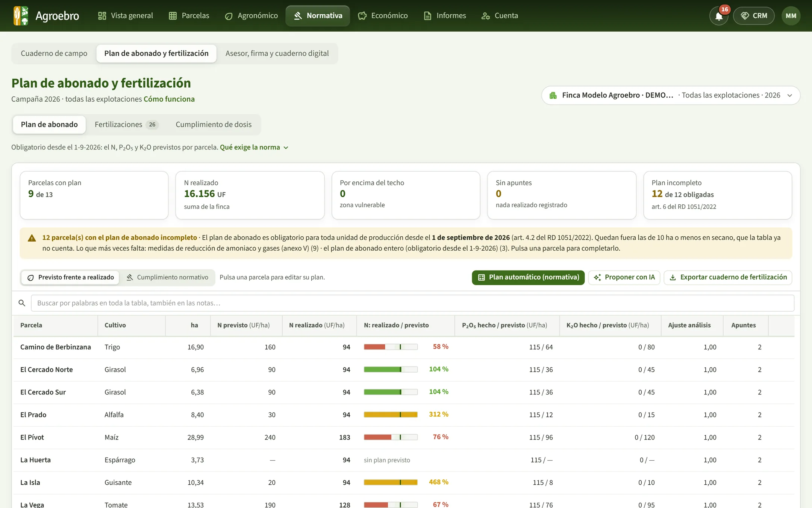Switch to Fertilizaciones sub-tab
The image size is (812, 508).
pyautogui.click(x=126, y=125)
